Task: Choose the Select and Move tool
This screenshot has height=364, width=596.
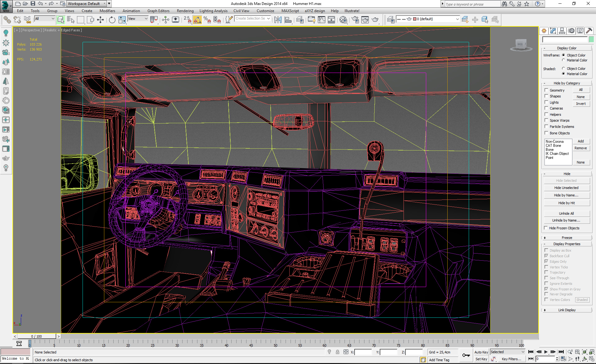Action: [101, 20]
